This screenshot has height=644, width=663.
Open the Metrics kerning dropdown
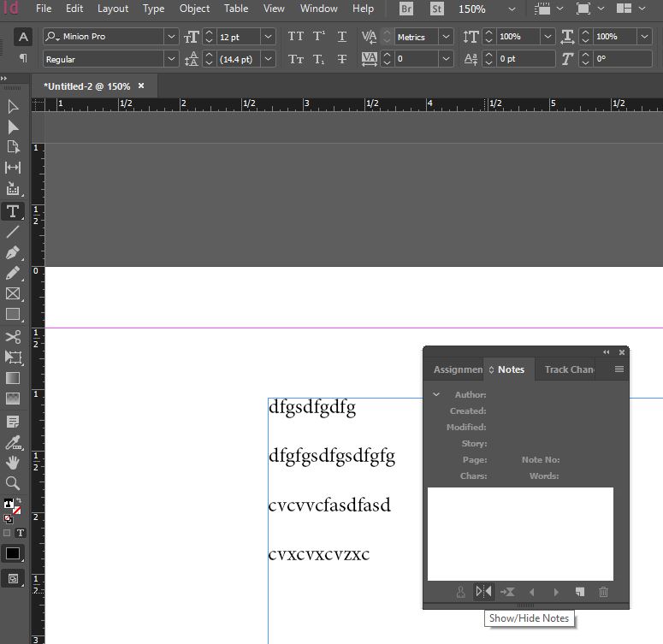[x=446, y=37]
